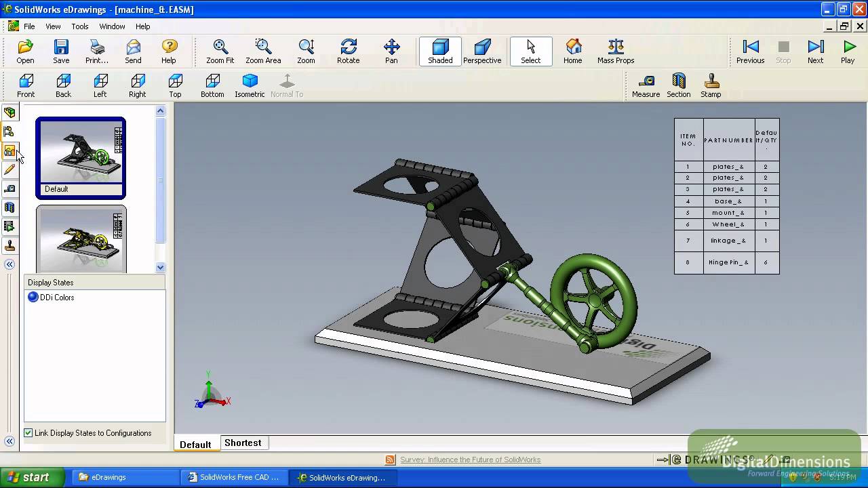Switch to the Shortest tab
This screenshot has height=488, width=868.
[x=243, y=443]
